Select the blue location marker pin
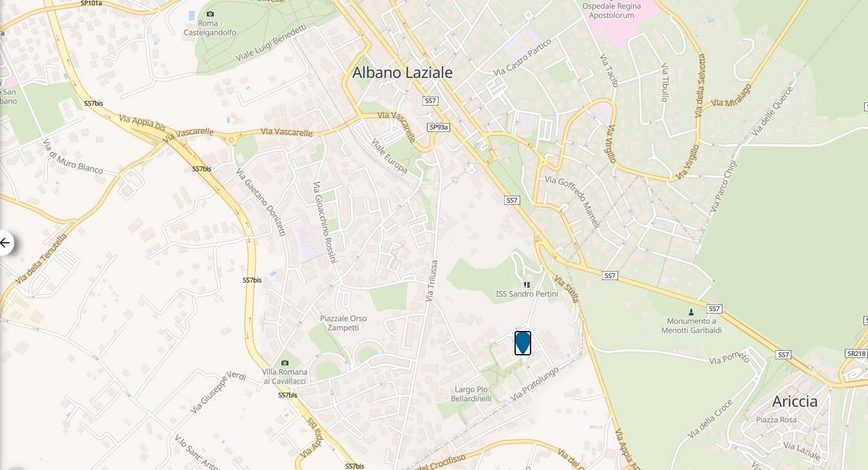The width and height of the screenshot is (868, 470). coord(523,343)
